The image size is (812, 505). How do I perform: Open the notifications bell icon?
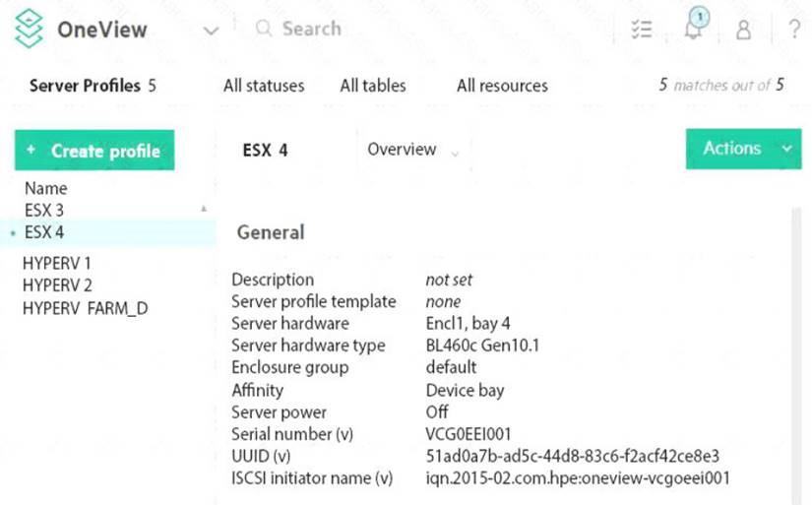point(694,29)
